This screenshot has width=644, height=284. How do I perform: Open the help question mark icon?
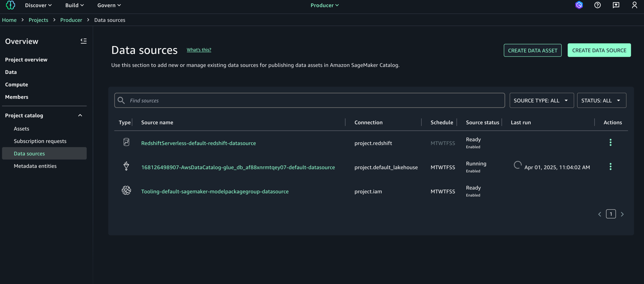pyautogui.click(x=597, y=5)
